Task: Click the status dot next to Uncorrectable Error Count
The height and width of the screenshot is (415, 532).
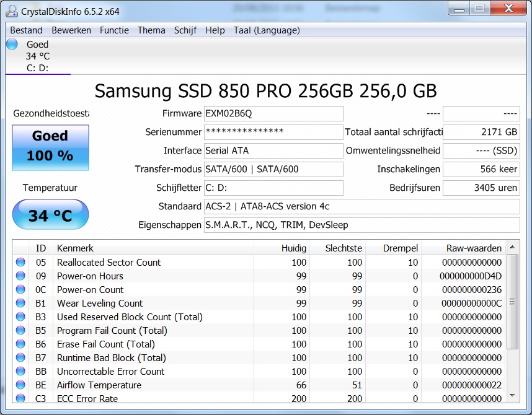Action: tap(19, 371)
